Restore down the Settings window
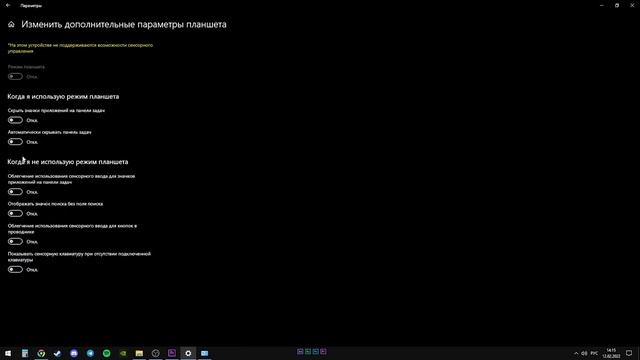 [617, 5]
